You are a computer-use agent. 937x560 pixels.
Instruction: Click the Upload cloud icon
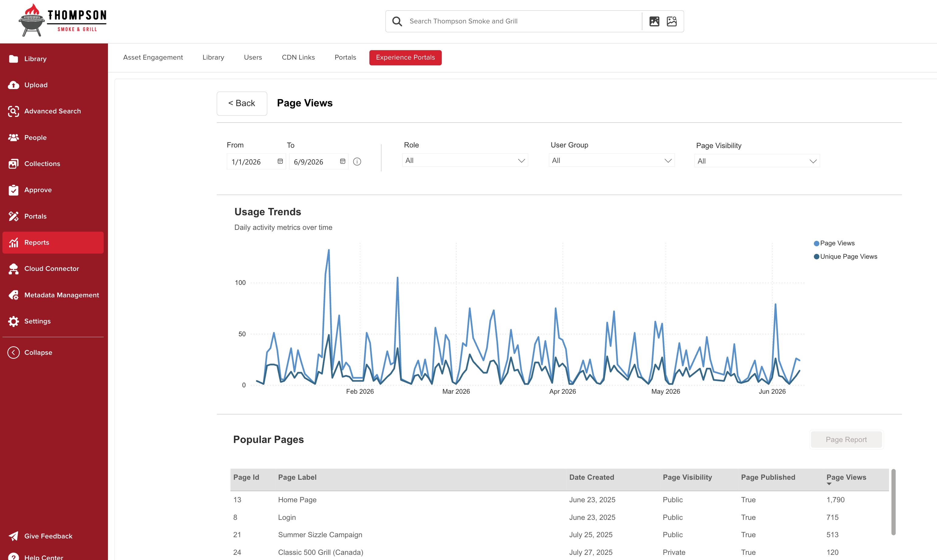point(14,85)
